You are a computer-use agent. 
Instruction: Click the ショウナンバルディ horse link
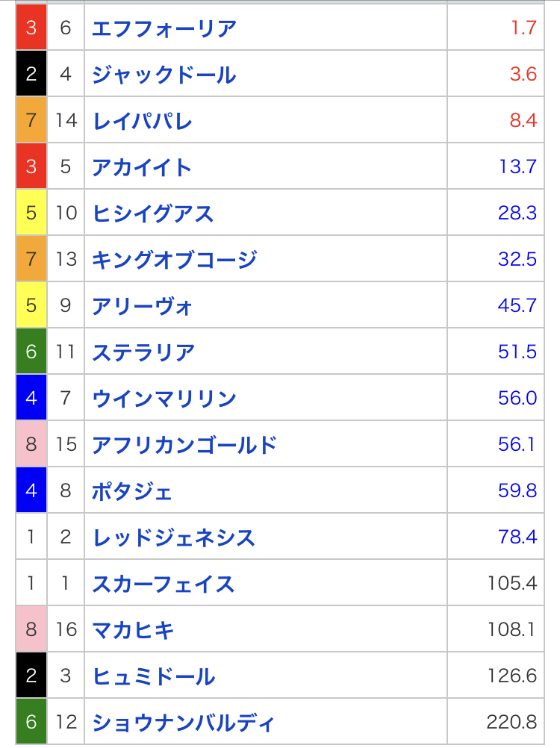[184, 723]
